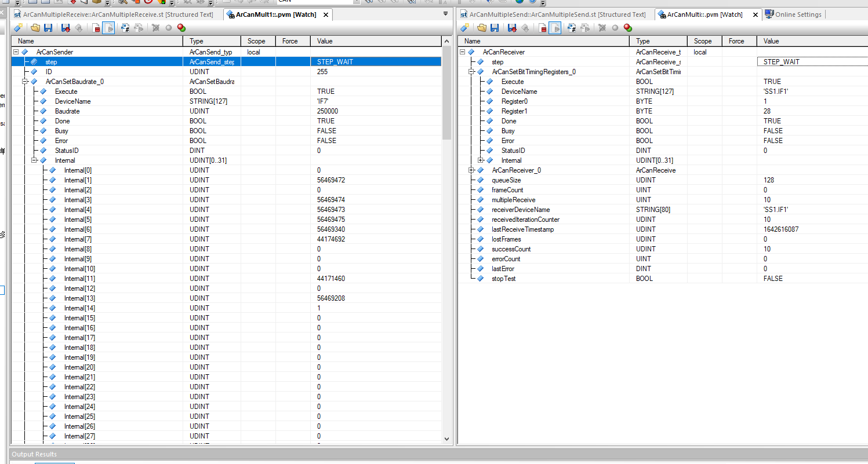Open a watch configuration via right pane folder icon
The width and height of the screenshot is (868, 464).
pyautogui.click(x=482, y=27)
